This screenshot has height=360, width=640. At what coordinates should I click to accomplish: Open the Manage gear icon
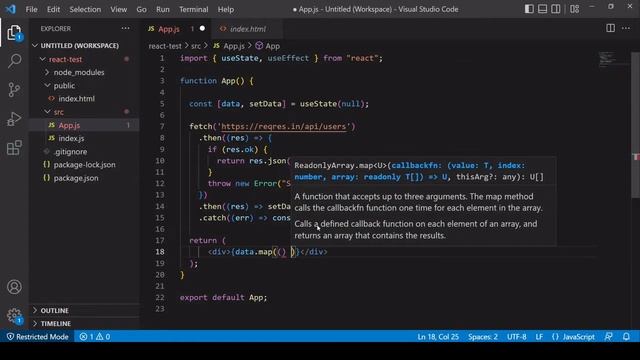click(14, 316)
